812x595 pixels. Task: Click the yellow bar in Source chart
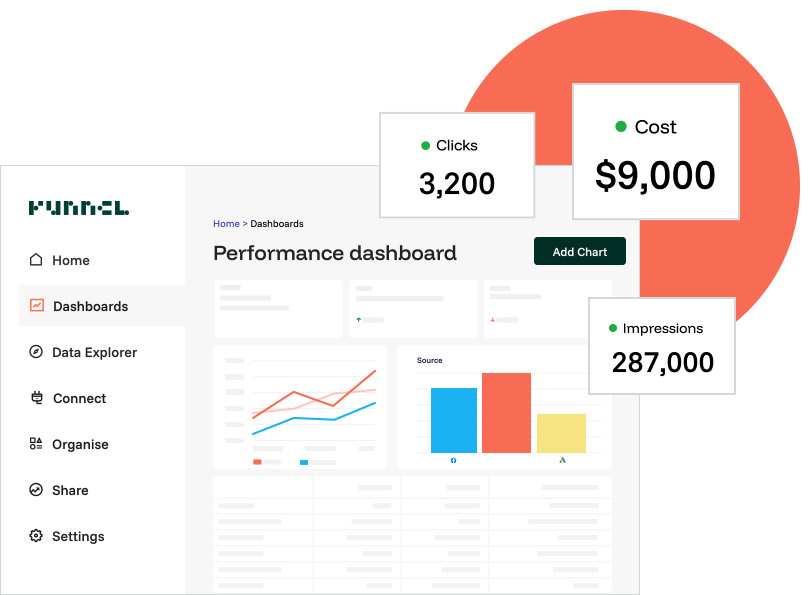point(561,433)
